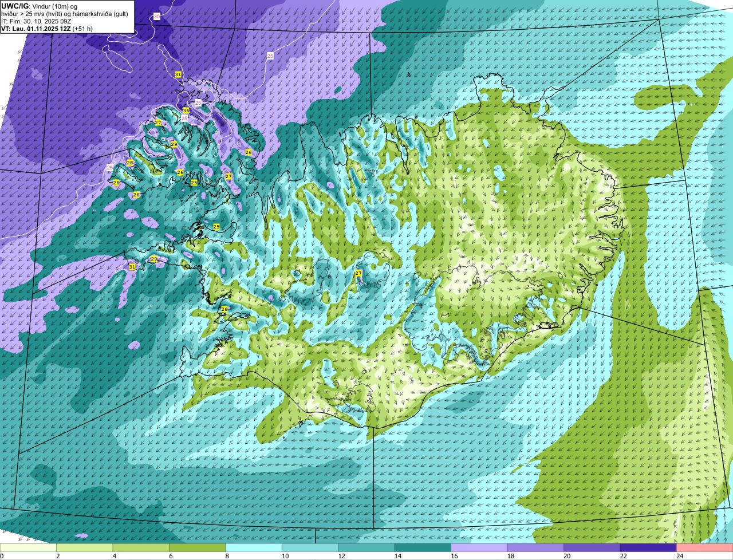The width and height of the screenshot is (733, 560).
Task: Pick the light yellow-green 2–4 legend swatch
Action: point(85,547)
